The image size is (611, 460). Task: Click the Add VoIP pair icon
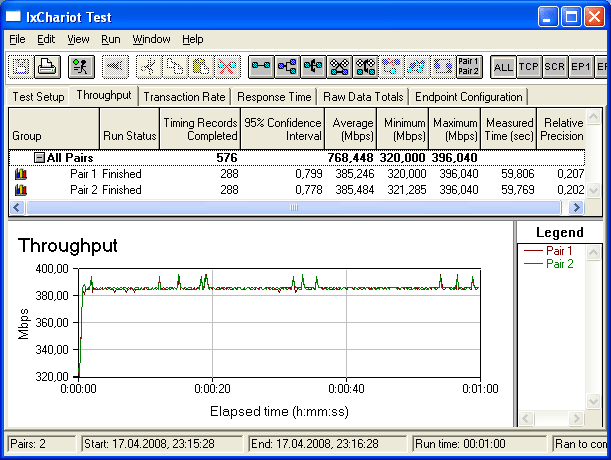click(313, 67)
